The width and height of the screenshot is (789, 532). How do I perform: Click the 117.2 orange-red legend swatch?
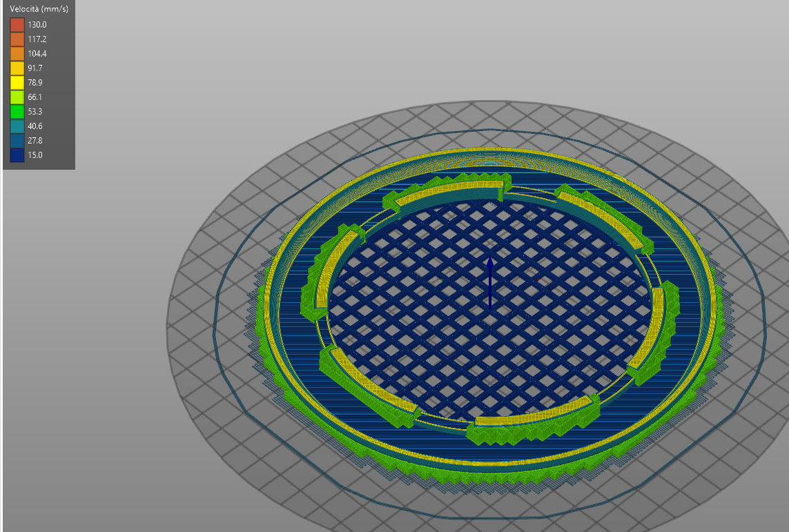click(17, 39)
